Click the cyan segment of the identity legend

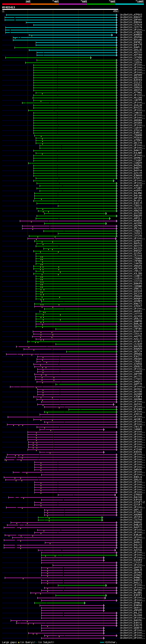(x=130, y=4)
